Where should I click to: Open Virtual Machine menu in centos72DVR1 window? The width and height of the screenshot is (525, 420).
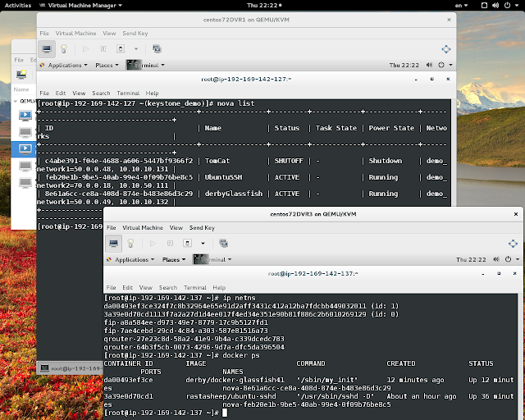pyautogui.click(x=75, y=33)
